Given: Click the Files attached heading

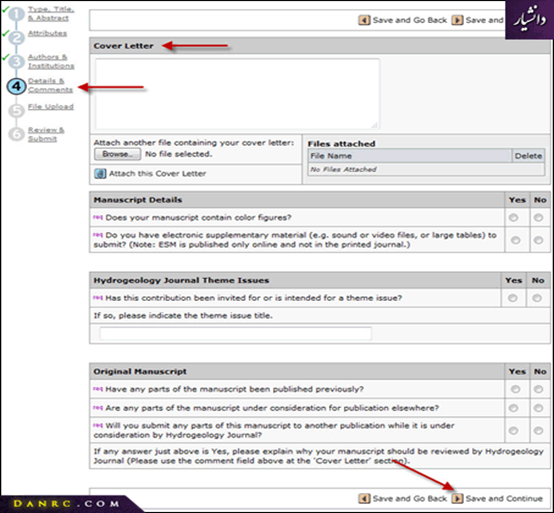Looking at the screenshot, I should pyautogui.click(x=341, y=144).
